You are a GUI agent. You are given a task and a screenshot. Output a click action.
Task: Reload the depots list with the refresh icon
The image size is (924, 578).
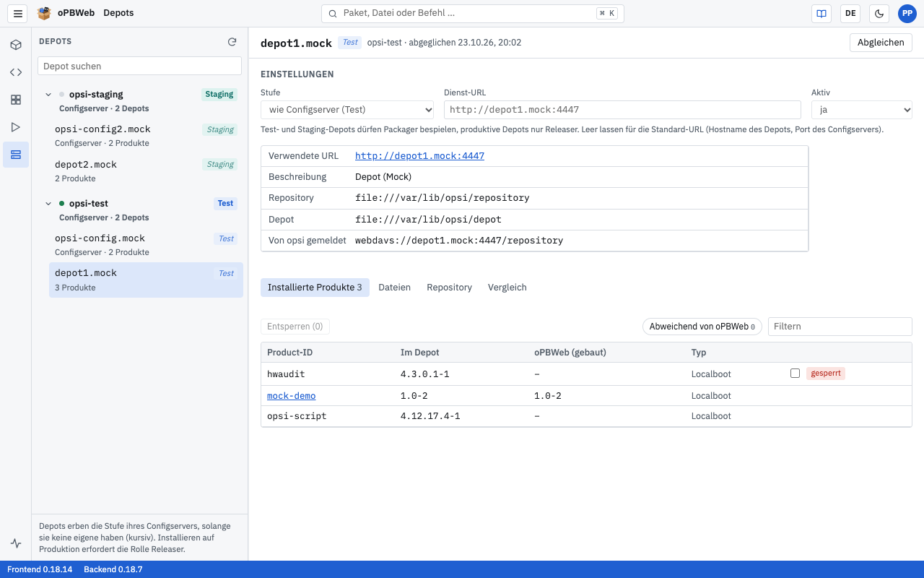point(232,42)
